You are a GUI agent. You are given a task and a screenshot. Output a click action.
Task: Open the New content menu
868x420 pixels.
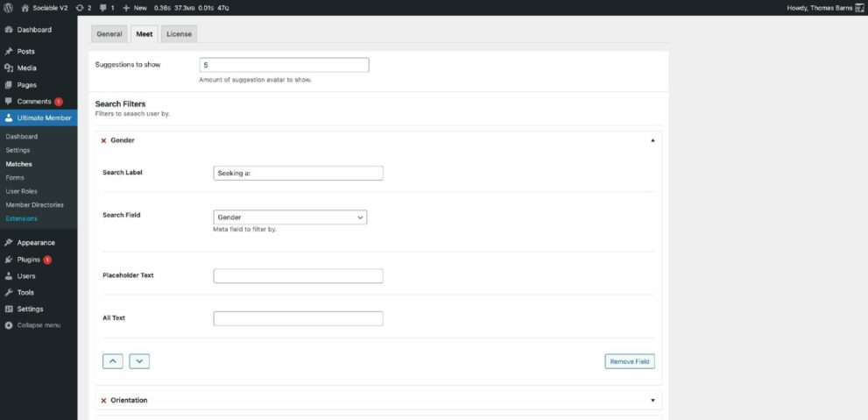tap(135, 8)
